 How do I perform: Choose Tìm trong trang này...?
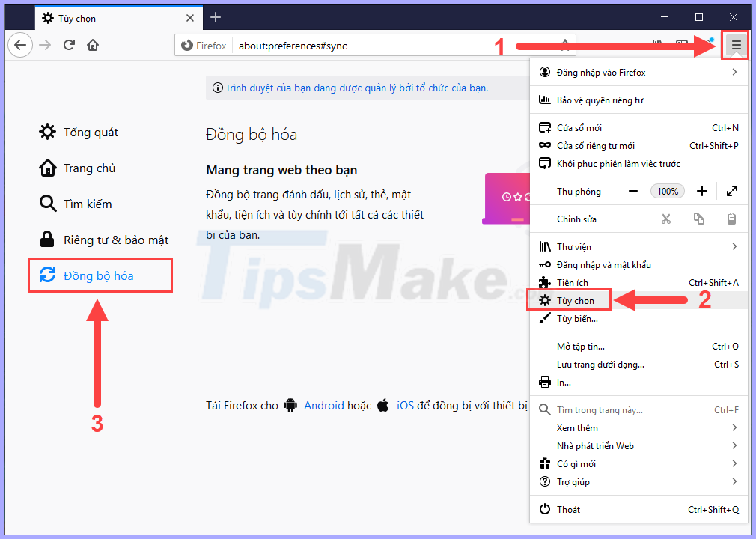638,409
